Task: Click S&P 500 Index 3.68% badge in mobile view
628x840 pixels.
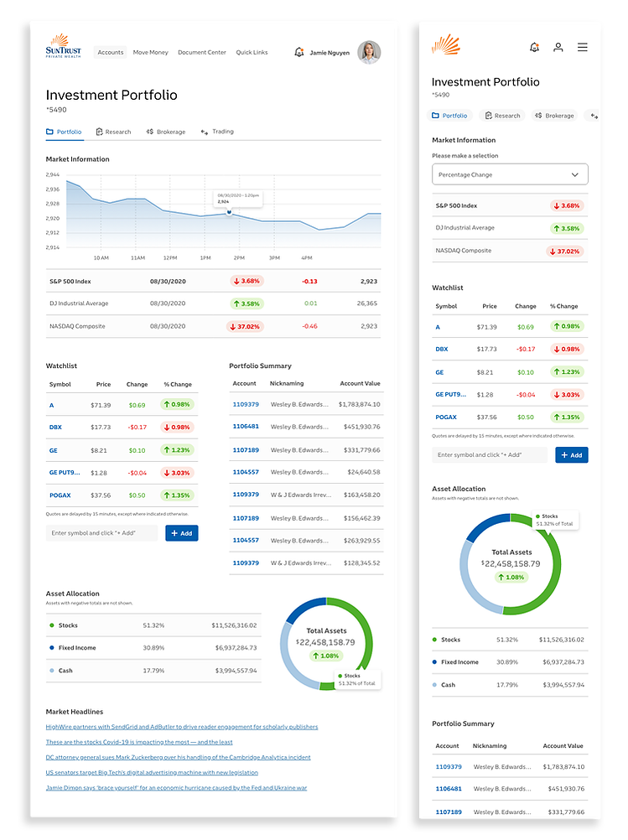Action: pos(567,205)
